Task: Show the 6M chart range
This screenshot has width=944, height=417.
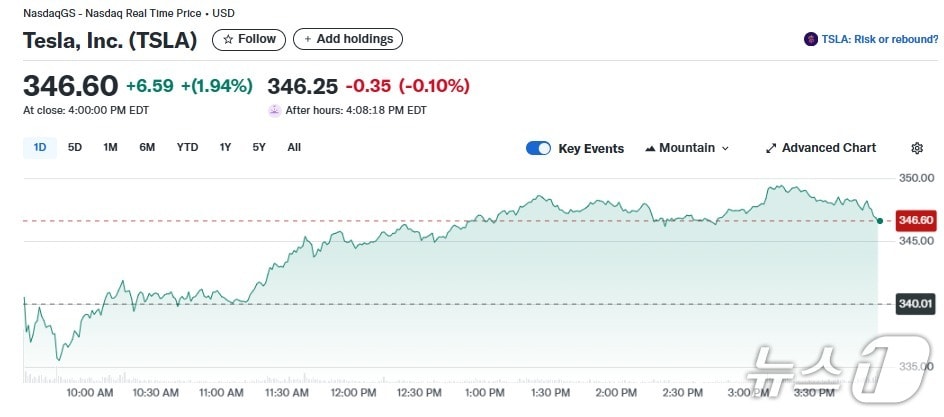Action: click(x=147, y=147)
